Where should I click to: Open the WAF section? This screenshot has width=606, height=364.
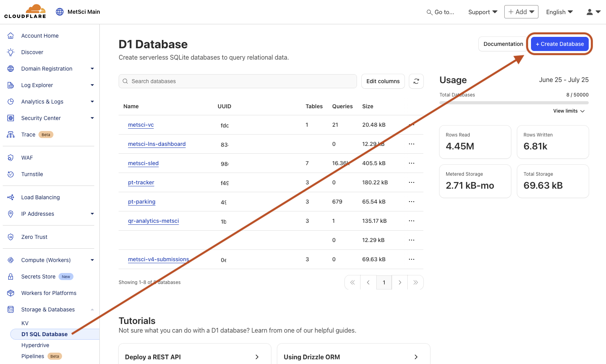27,157
